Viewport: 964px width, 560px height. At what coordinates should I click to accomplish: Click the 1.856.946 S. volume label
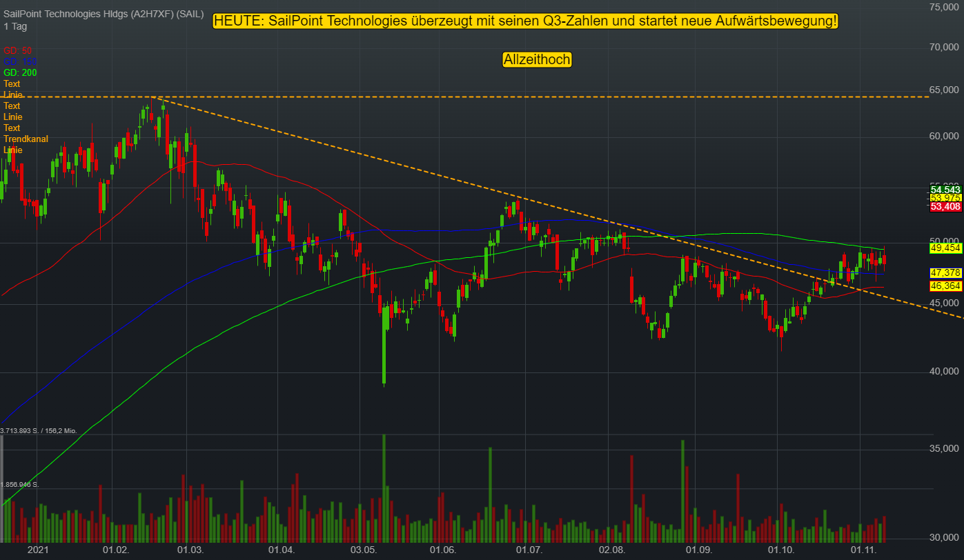point(19,485)
